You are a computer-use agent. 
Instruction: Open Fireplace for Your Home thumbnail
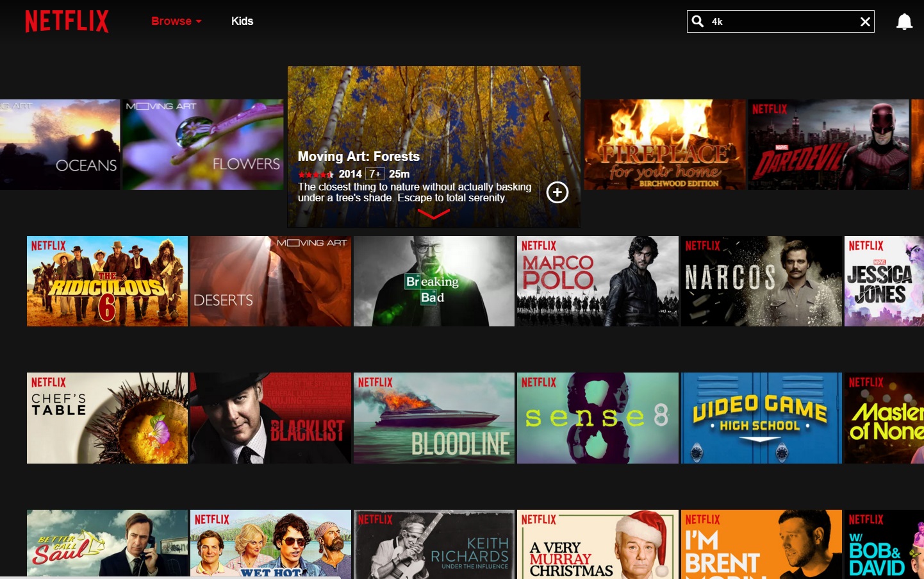(664, 144)
